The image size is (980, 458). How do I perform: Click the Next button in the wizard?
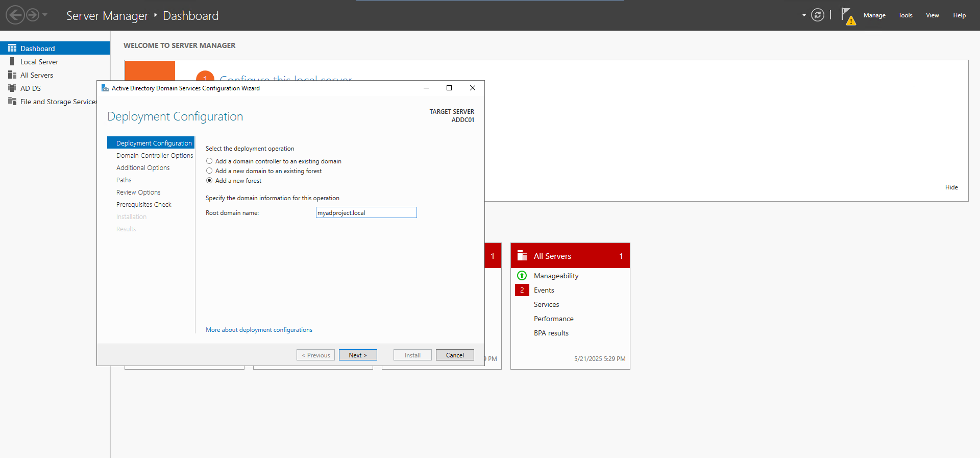pos(358,355)
